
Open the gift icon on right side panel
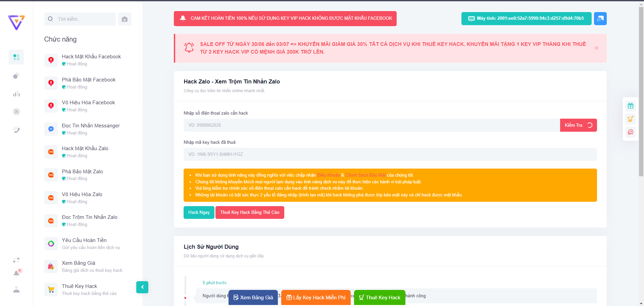click(631, 106)
